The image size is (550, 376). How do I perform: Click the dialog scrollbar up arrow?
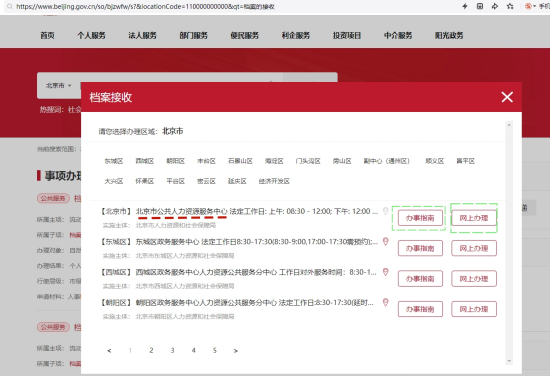[x=509, y=125]
